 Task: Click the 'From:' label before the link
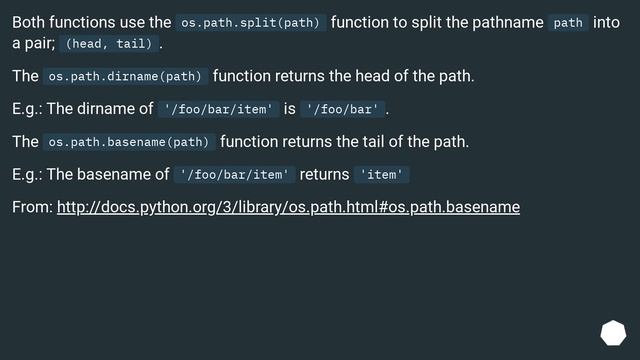point(32,207)
